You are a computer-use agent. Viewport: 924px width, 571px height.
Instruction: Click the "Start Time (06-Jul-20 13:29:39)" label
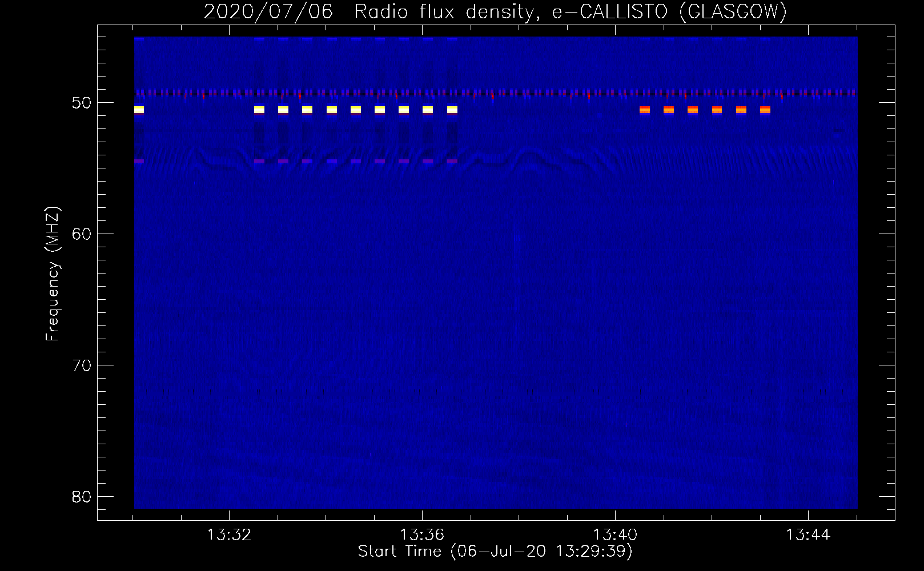[x=495, y=552]
